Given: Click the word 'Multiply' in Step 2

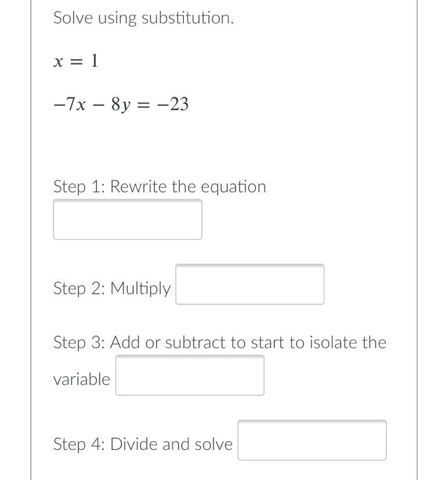Looking at the screenshot, I should 140,289.
